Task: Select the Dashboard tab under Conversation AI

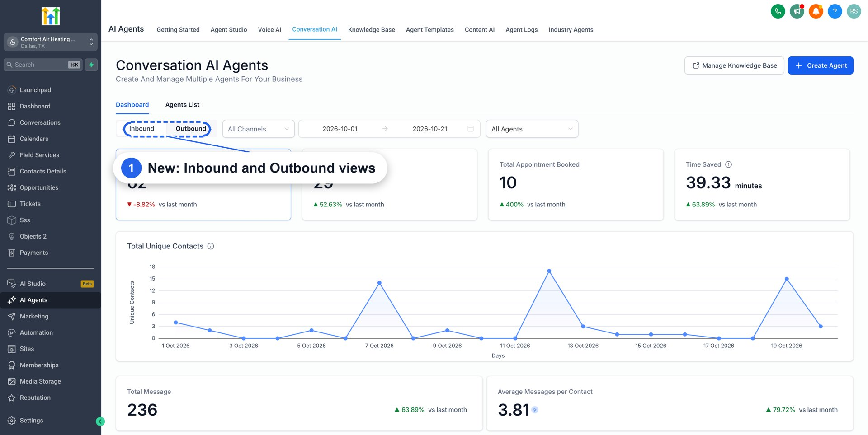Action: [x=132, y=105]
